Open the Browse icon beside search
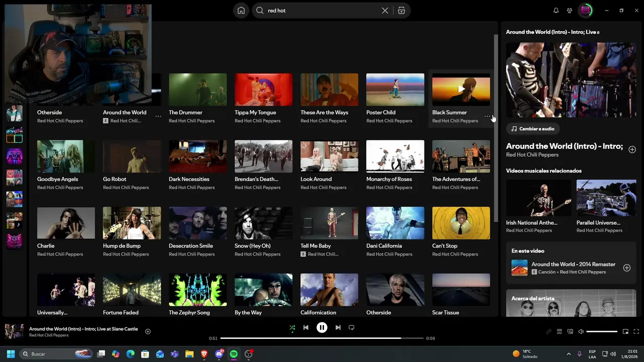Image resolution: width=644 pixels, height=362 pixels. tap(401, 11)
